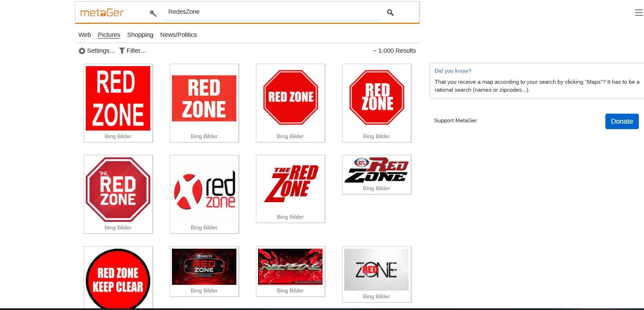The height and width of the screenshot is (310, 644).
Task: Open the gray ZONE RED logo image
Action: point(376,270)
